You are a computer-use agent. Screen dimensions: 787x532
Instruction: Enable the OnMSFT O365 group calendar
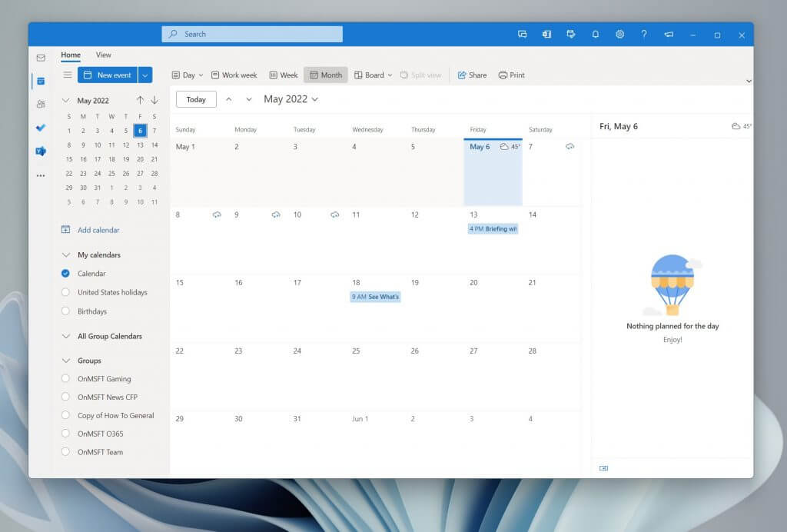(x=65, y=433)
